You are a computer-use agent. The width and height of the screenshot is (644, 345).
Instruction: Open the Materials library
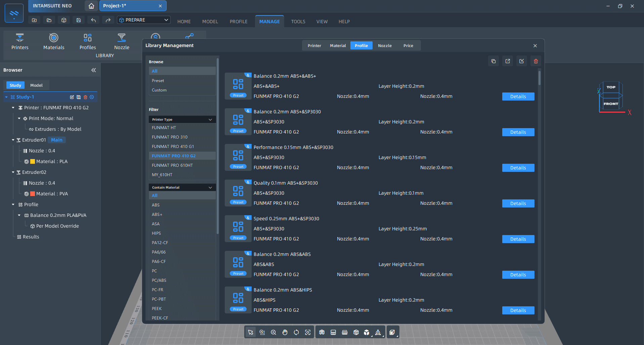tap(54, 38)
